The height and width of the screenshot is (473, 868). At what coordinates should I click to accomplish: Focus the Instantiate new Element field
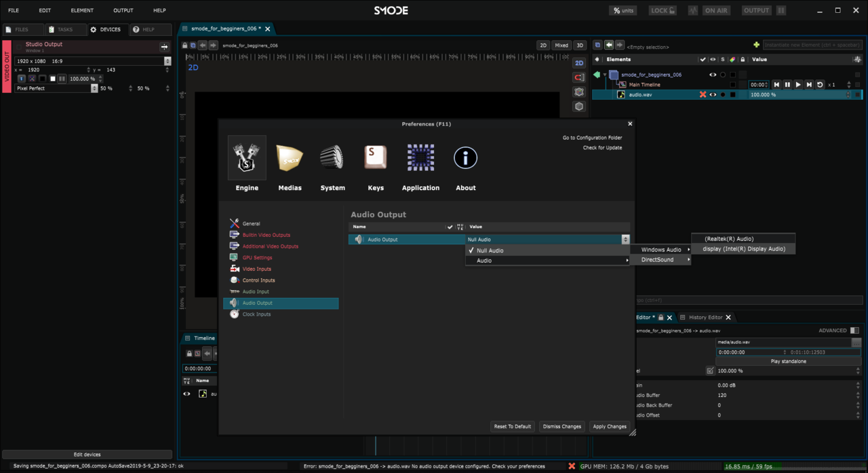(x=812, y=45)
